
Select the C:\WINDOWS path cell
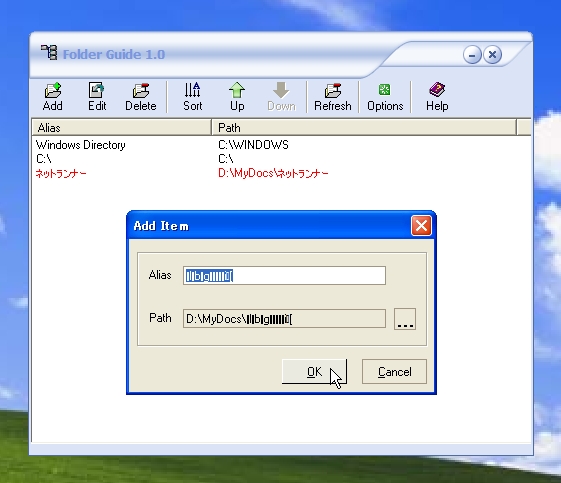coord(253,145)
